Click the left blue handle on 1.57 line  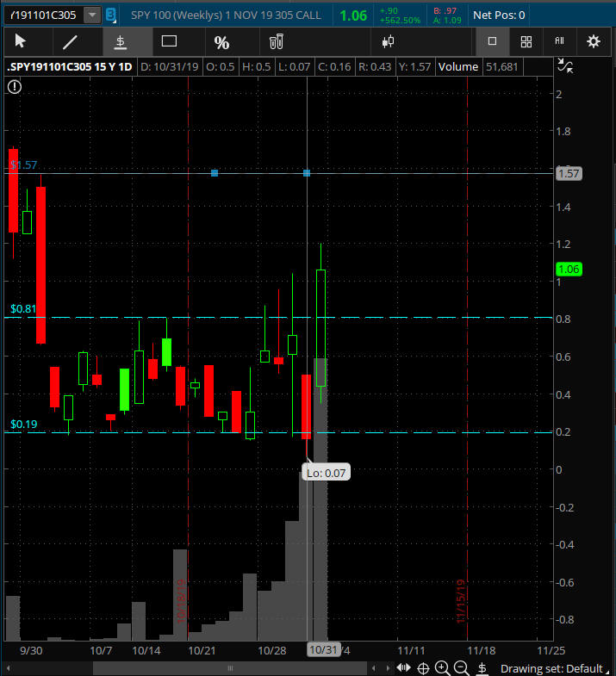pos(215,173)
